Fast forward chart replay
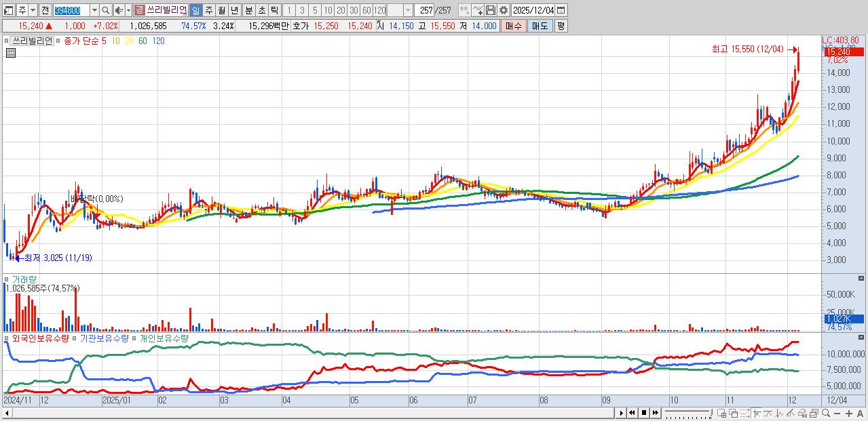 tap(656, 413)
